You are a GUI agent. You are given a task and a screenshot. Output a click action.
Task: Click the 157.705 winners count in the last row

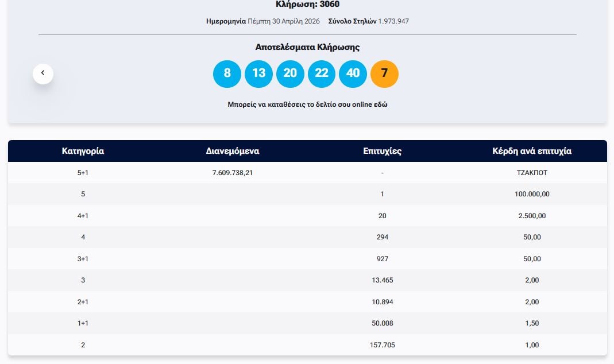click(x=382, y=345)
